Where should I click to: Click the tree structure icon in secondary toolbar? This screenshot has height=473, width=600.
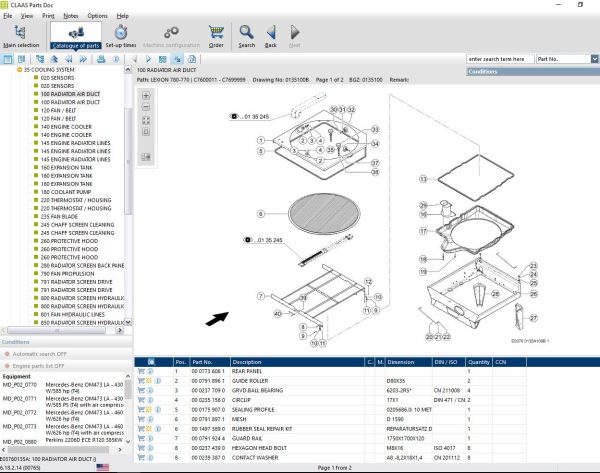pyautogui.click(x=40, y=59)
